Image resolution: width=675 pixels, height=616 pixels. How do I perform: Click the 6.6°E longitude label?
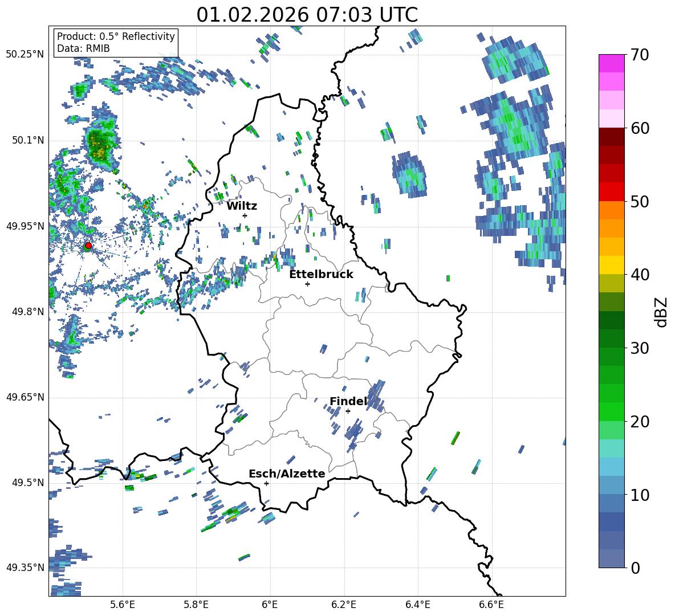pos(491,605)
